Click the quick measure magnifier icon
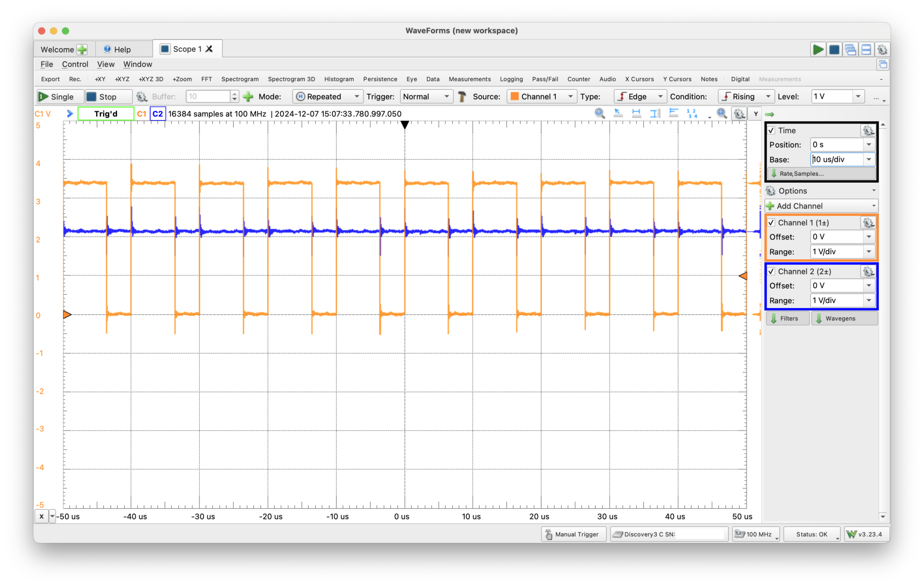 pyautogui.click(x=600, y=113)
